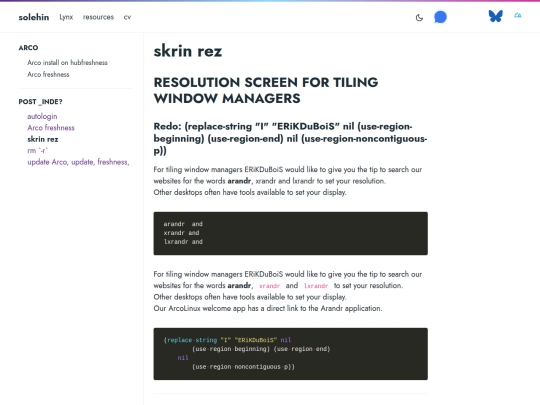Open Arco freshness under ARCO section

tap(48, 74)
